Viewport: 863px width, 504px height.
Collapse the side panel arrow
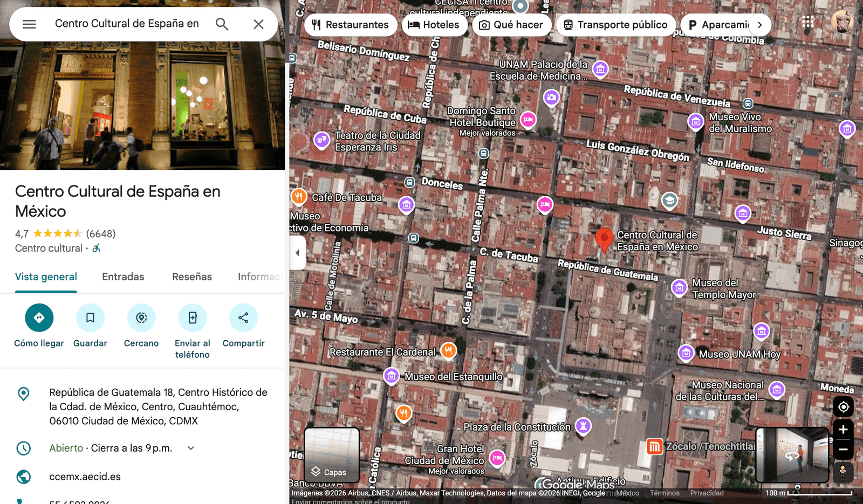click(x=297, y=252)
